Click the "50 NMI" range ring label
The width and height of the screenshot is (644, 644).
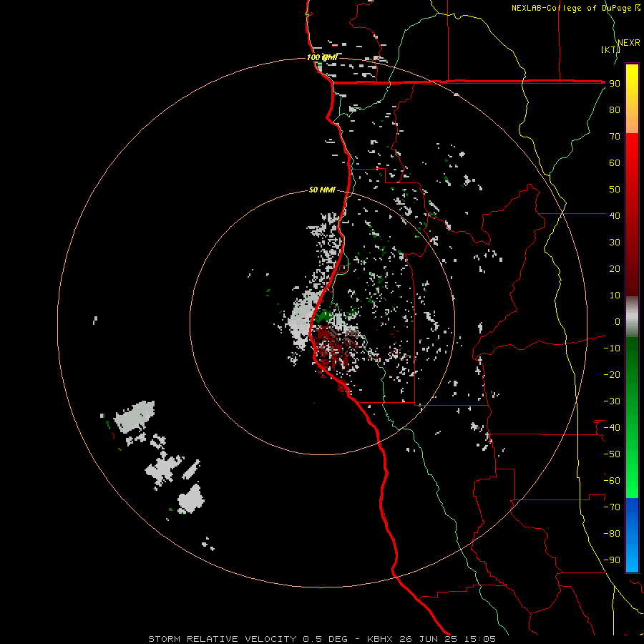322,190
